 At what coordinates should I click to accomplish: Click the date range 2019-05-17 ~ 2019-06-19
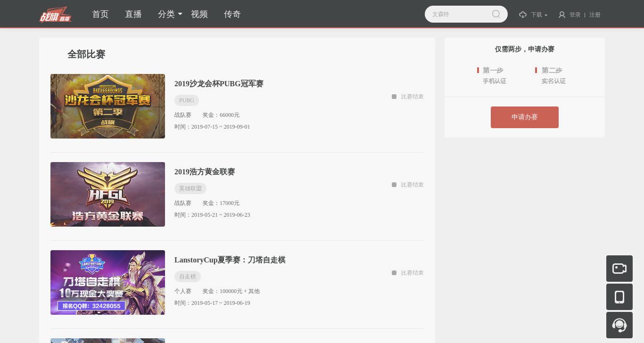click(x=221, y=303)
